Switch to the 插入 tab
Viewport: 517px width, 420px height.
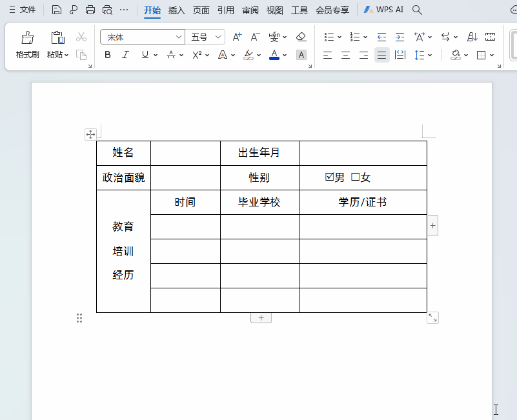(176, 10)
